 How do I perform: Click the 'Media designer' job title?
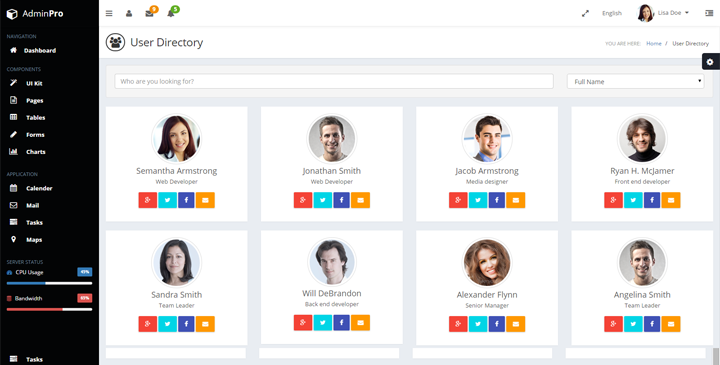point(487,181)
